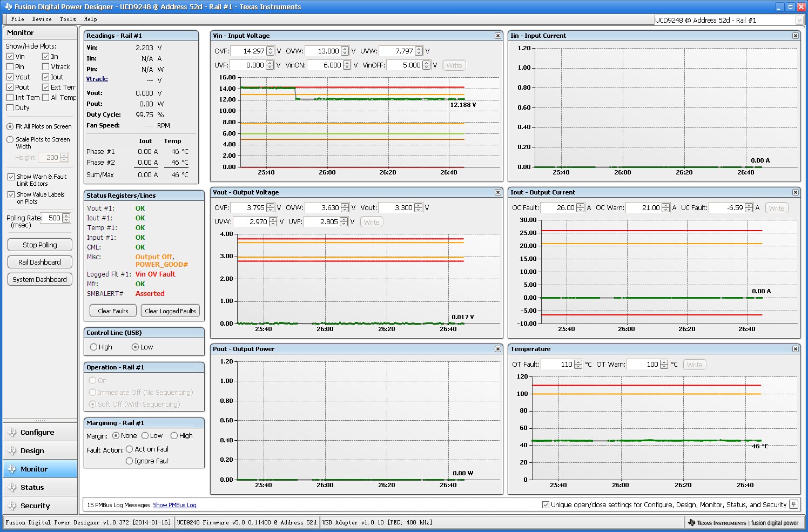Close the Temperature plot panel
The image size is (808, 532).
click(x=795, y=349)
